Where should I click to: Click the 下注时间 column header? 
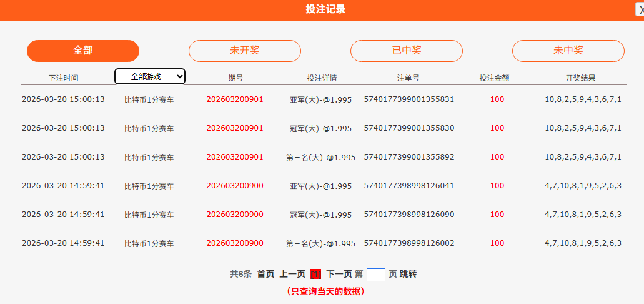pos(64,78)
